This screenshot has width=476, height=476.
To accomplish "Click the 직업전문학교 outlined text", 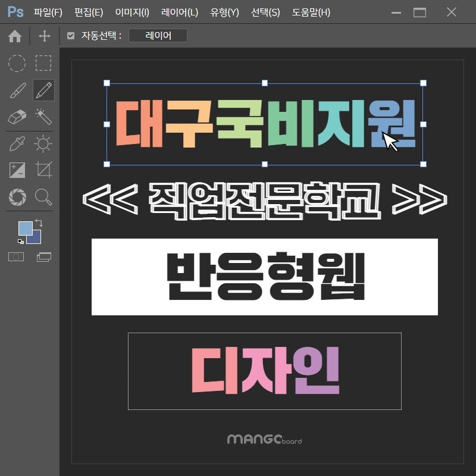I will click(265, 201).
